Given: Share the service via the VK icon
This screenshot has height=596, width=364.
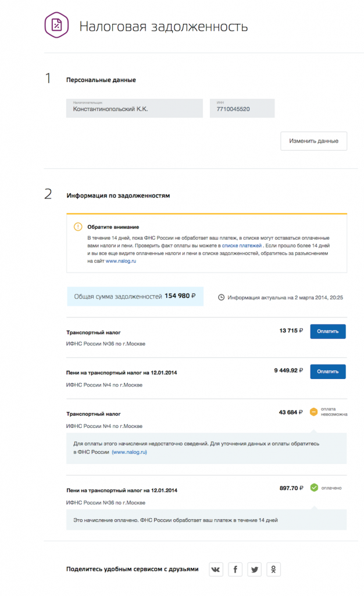Looking at the screenshot, I should point(216,570).
